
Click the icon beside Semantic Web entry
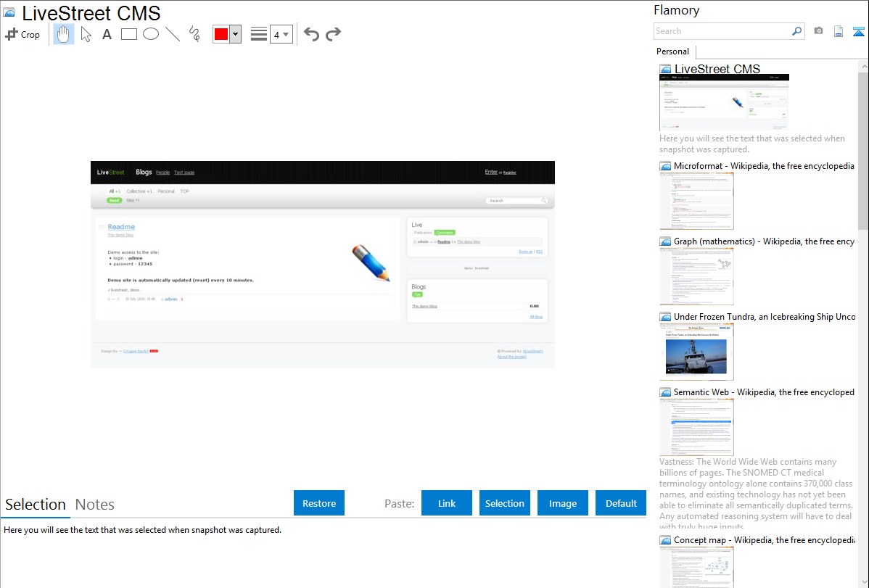tap(666, 392)
